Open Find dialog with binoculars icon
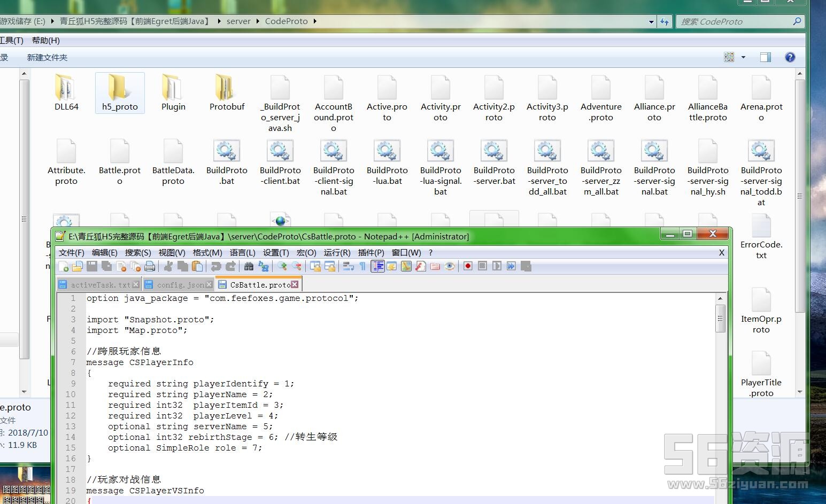The image size is (826, 504). (249, 266)
